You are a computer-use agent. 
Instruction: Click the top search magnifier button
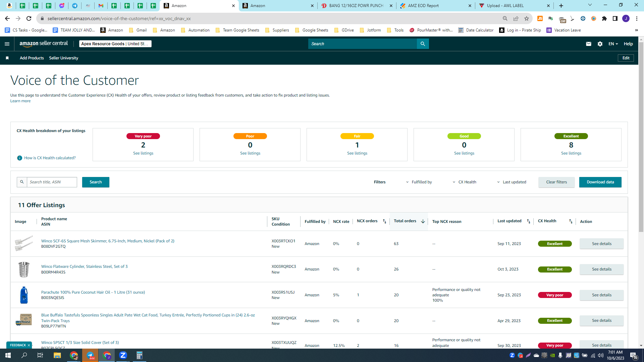tap(423, 44)
